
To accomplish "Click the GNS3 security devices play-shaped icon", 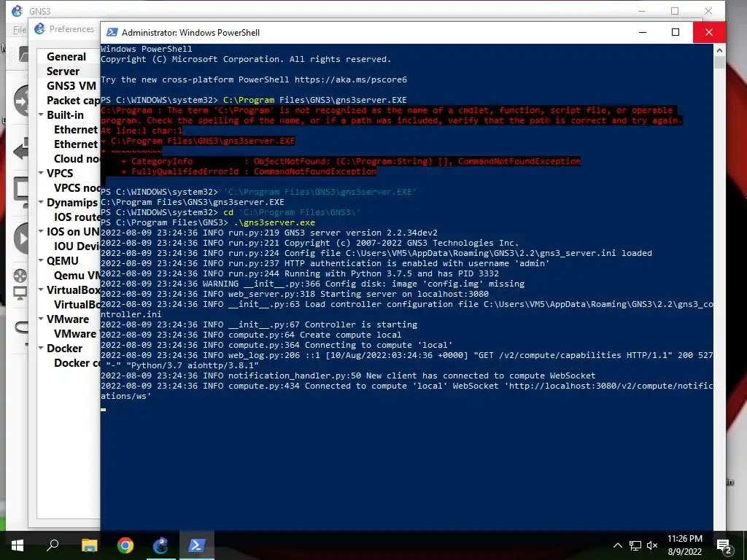I will pos(22,237).
